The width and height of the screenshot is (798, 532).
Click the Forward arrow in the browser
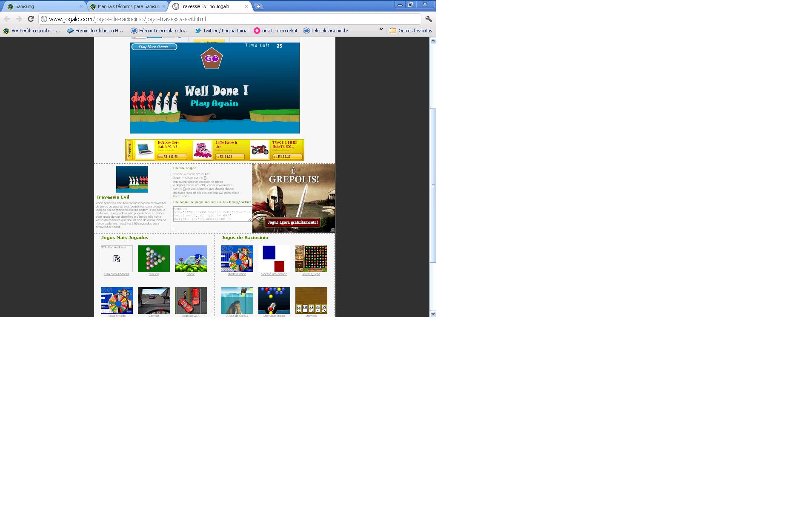click(x=19, y=19)
